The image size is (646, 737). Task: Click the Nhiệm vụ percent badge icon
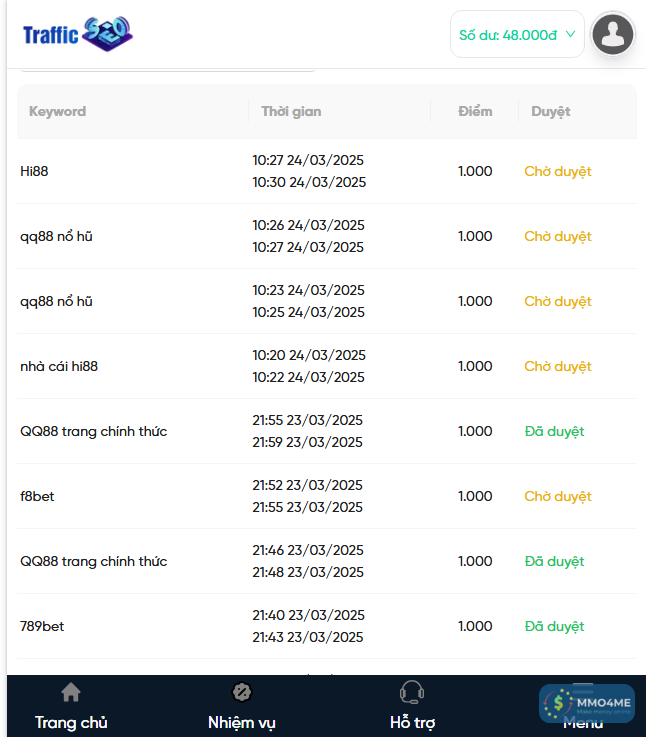(x=241, y=692)
